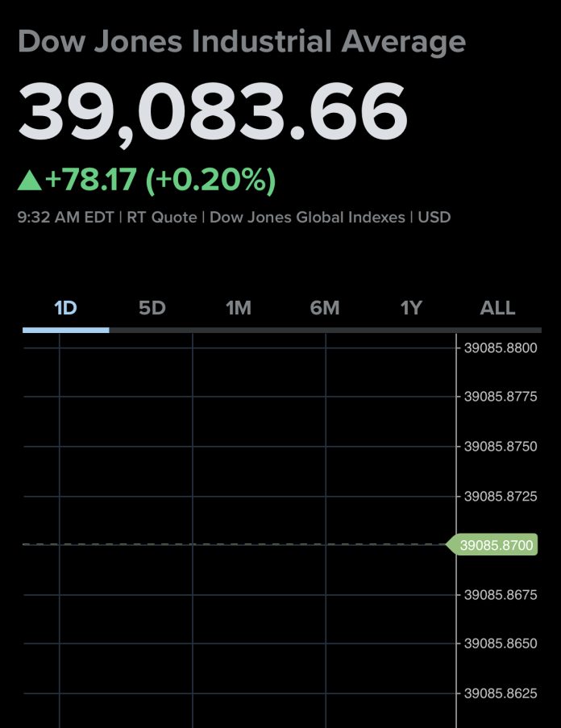Click the green up-triangle gain indicator
This screenshot has height=728, width=561.
coord(30,181)
